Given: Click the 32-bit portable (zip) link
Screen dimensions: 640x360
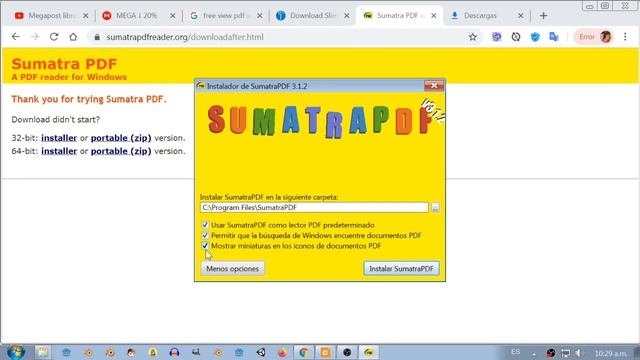Looking at the screenshot, I should 121,138.
